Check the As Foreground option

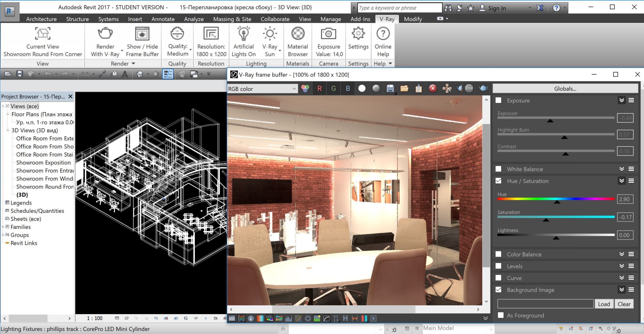pyautogui.click(x=501, y=315)
